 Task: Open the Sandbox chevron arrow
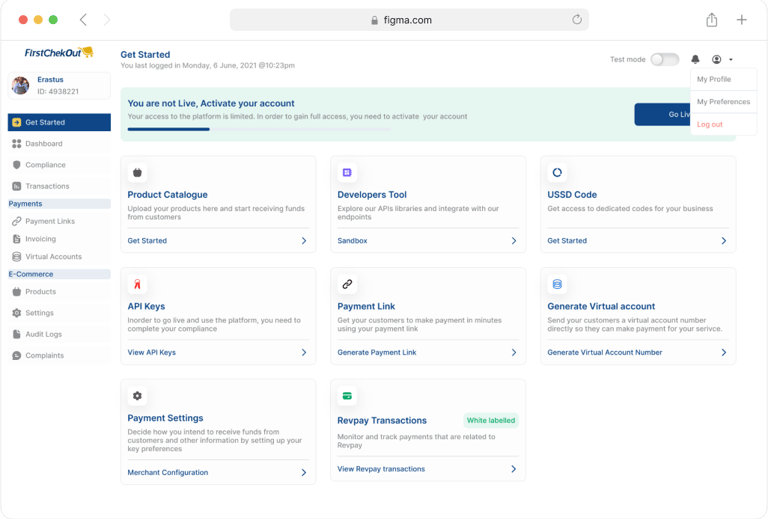tap(514, 241)
